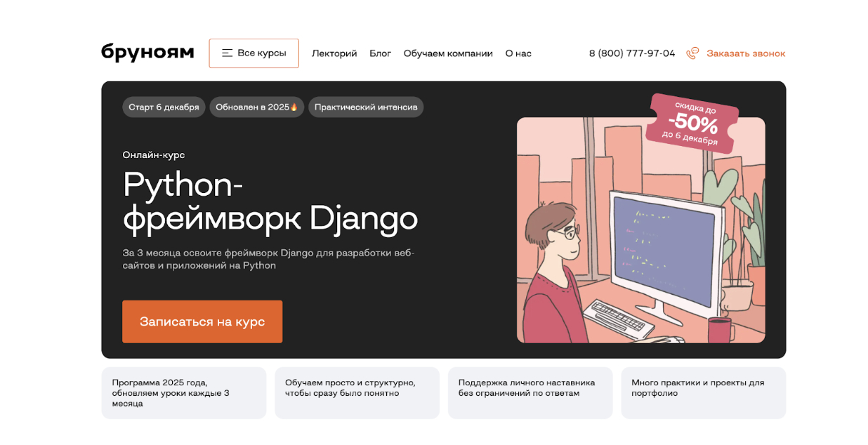Open the О нас menu item
The height and width of the screenshot is (445, 868).
click(518, 53)
